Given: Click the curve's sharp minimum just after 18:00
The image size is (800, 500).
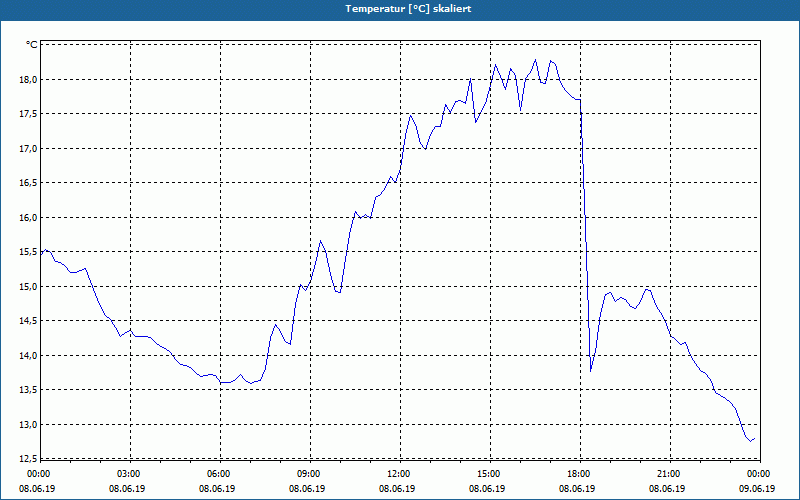Looking at the screenshot, I should [591, 370].
